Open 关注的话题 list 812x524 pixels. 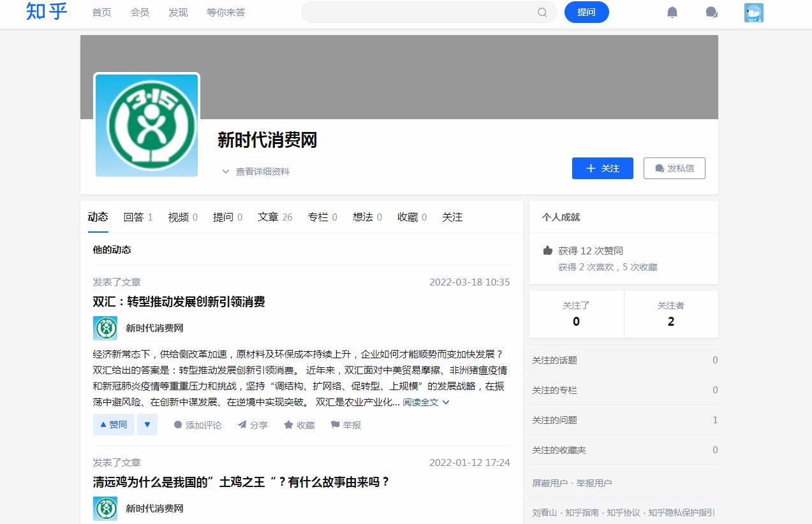[x=624, y=360]
